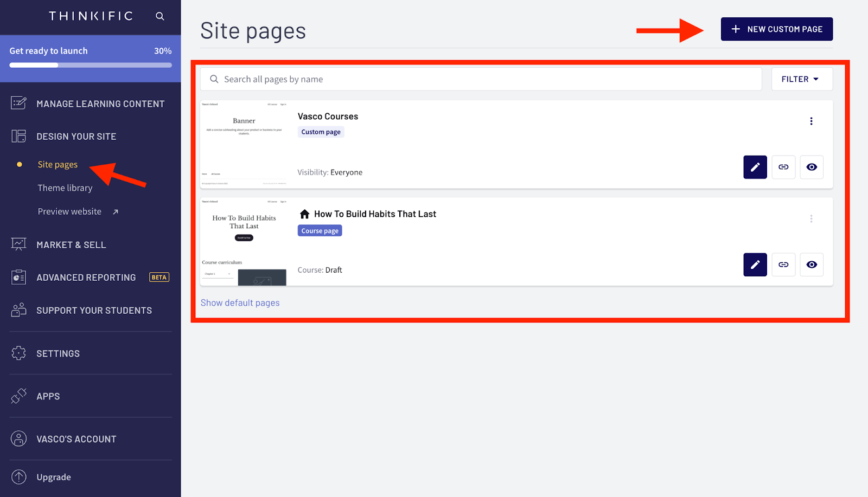This screenshot has width=868, height=497.
Task: Click the Market & Sell chart icon
Action: pos(18,244)
